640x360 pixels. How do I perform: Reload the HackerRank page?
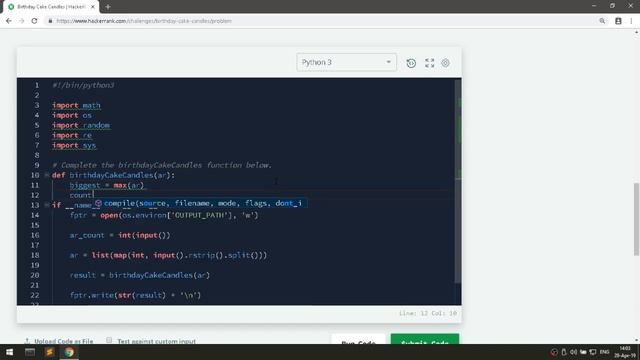click(x=34, y=21)
